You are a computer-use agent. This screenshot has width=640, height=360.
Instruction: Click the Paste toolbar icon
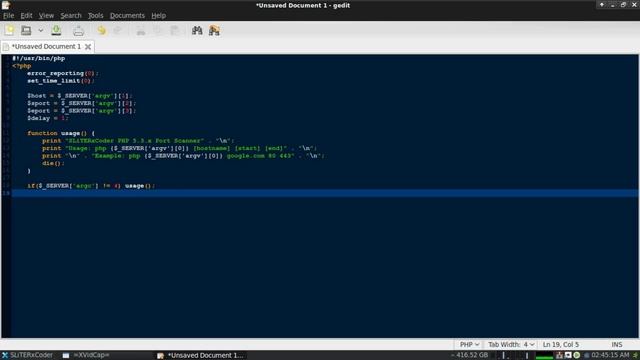(x=174, y=31)
